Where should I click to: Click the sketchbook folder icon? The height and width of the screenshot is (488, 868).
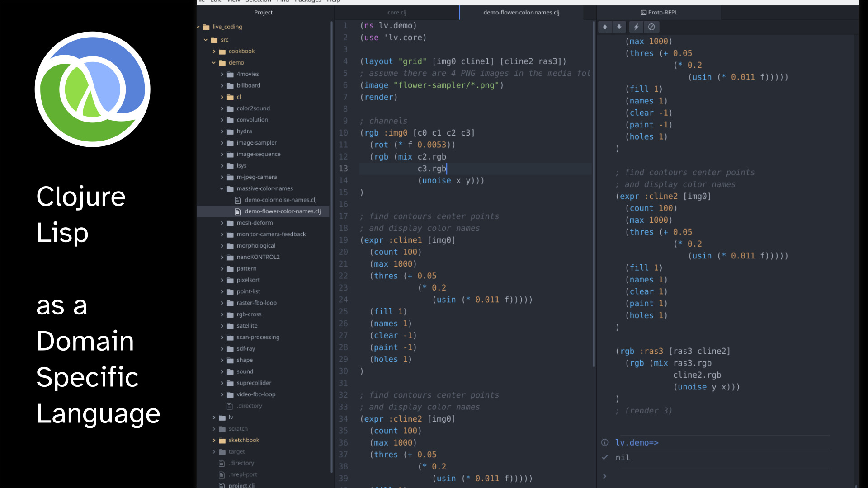(x=222, y=440)
